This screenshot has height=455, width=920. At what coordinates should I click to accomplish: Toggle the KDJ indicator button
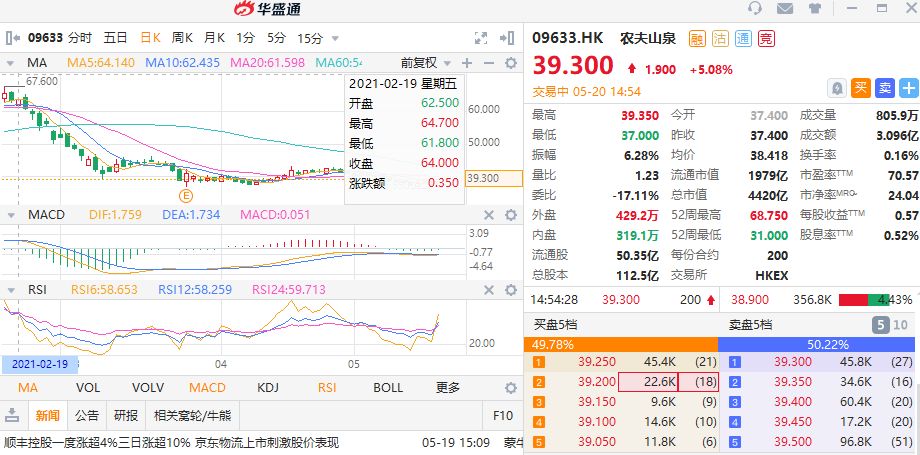point(268,387)
